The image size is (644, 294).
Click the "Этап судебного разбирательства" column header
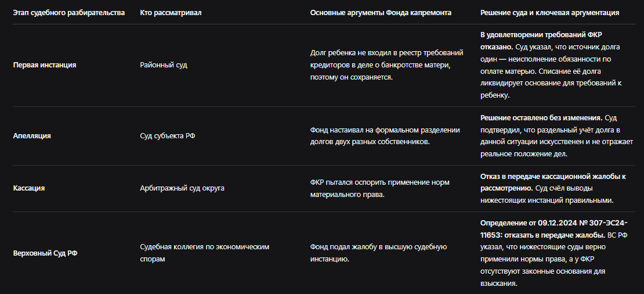tap(69, 13)
